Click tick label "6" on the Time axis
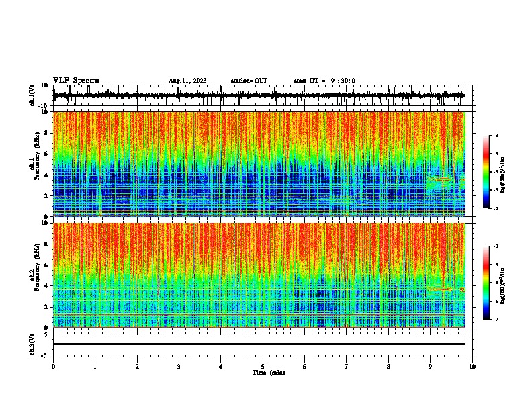The height and width of the screenshot is (411, 532). (305, 367)
